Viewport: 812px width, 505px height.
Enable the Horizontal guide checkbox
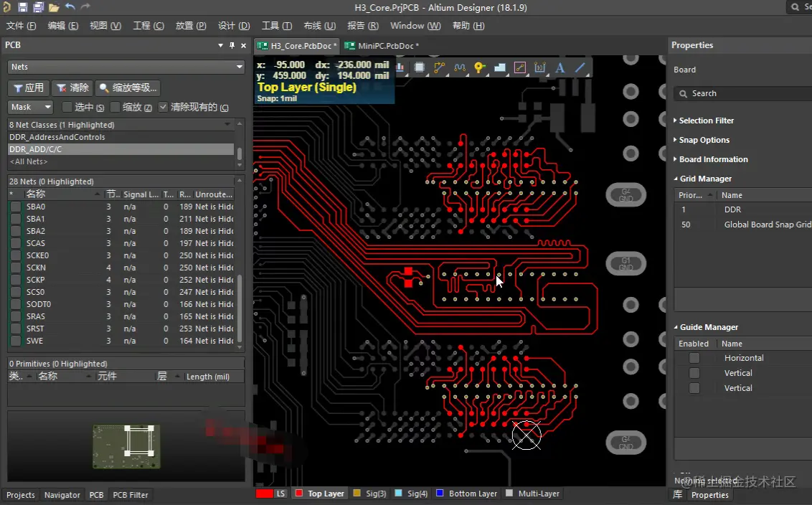click(694, 358)
